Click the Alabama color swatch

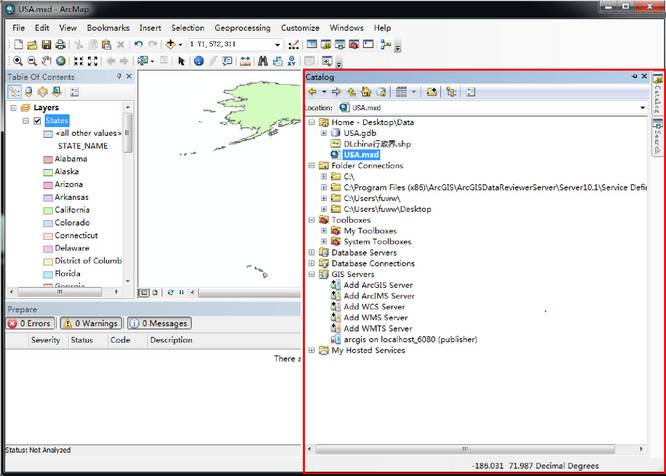48,160
